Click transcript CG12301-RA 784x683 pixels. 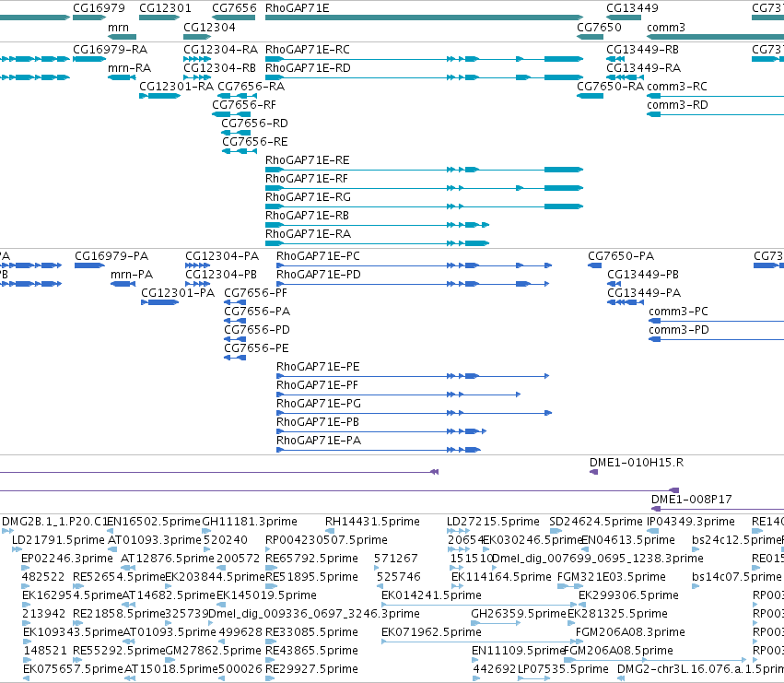pyautogui.click(x=176, y=87)
